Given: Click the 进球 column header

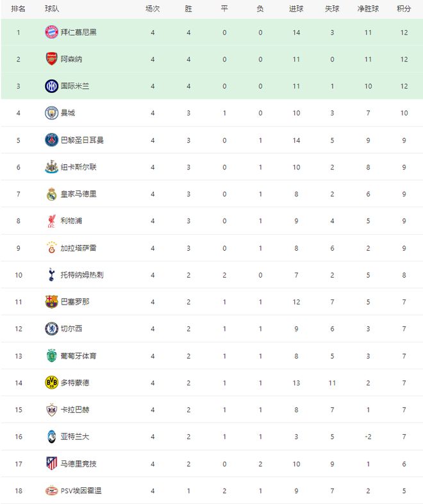Looking at the screenshot, I should click(296, 9).
